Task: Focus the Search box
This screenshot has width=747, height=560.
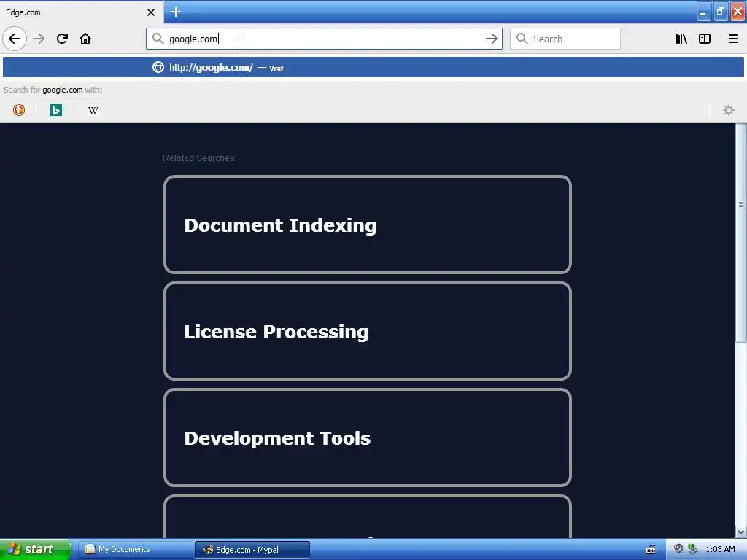Action: (x=565, y=39)
